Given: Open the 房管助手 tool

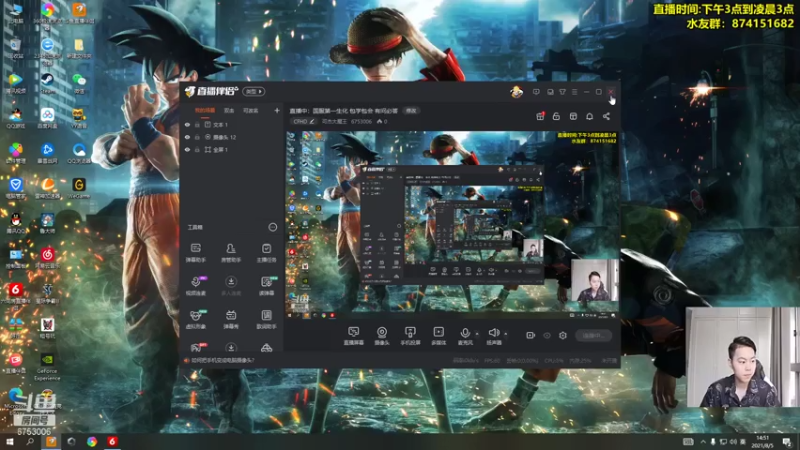Looking at the screenshot, I should coord(231,253).
